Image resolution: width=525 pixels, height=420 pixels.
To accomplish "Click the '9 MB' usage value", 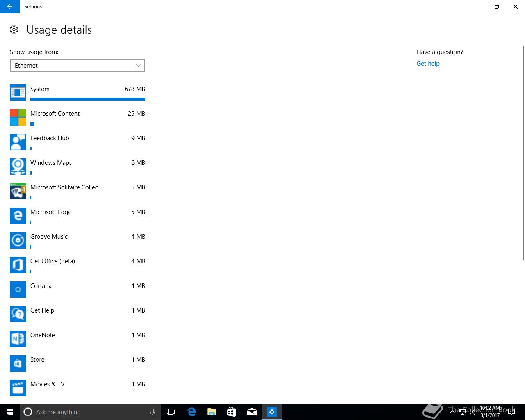I will [x=138, y=138].
